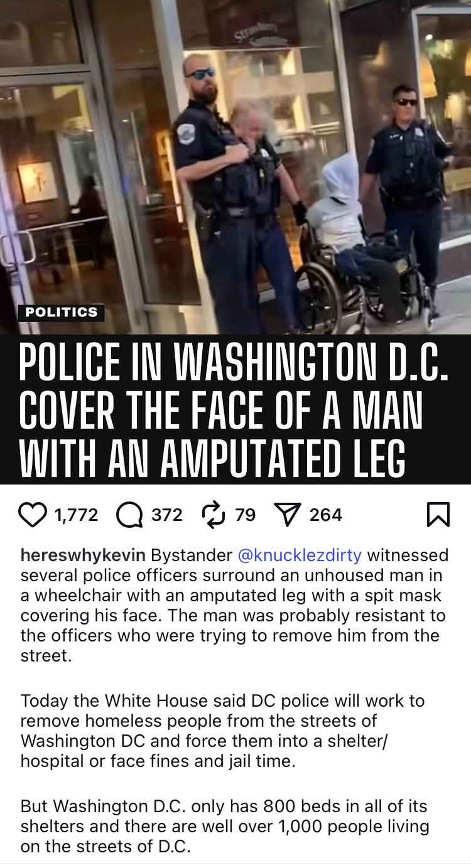Screen dimensions: 471x868
Task: Save the post with the bookmark icon
Action: click(438, 515)
